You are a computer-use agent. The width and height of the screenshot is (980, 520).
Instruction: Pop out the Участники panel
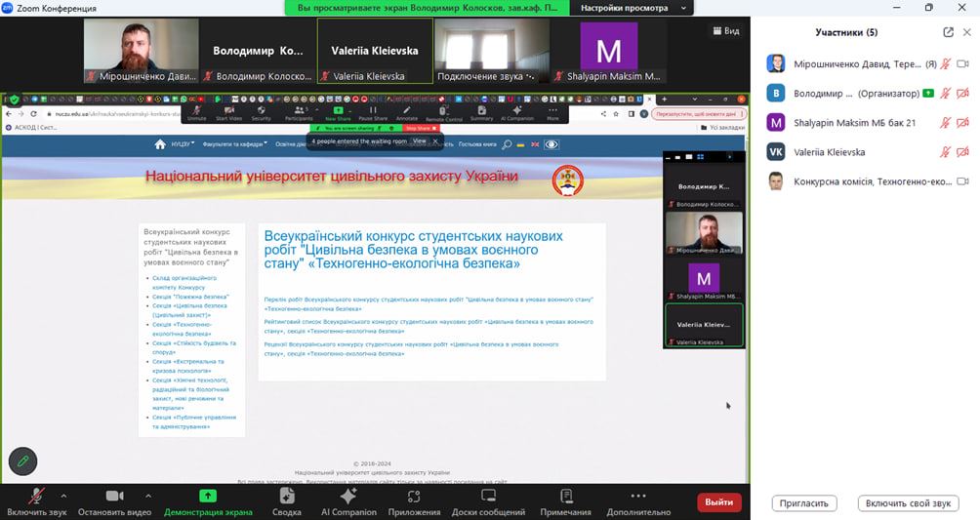[x=948, y=32]
